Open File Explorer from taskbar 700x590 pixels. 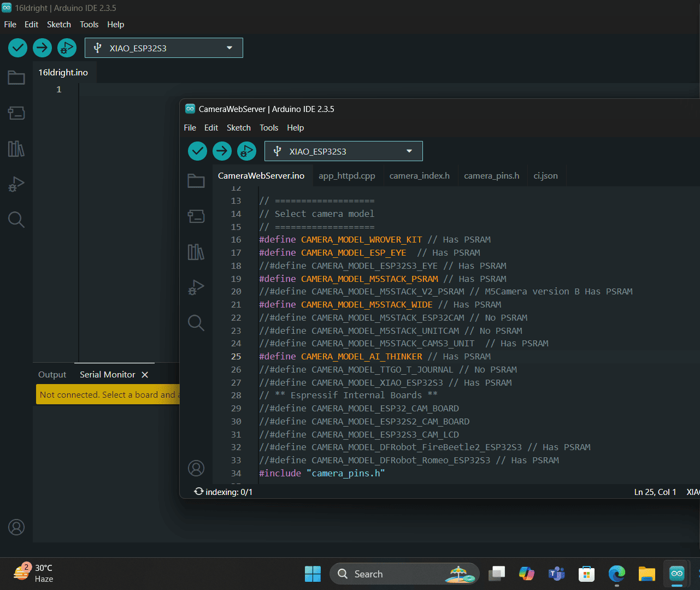[x=647, y=574]
